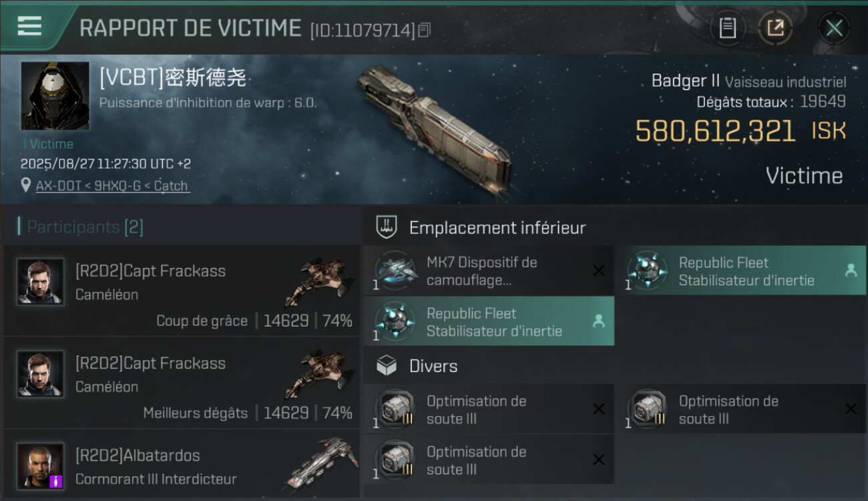Click the Caméléon ship icon, Meilleurs dégâts row
The height and width of the screenshot is (501, 868).
pos(319,375)
